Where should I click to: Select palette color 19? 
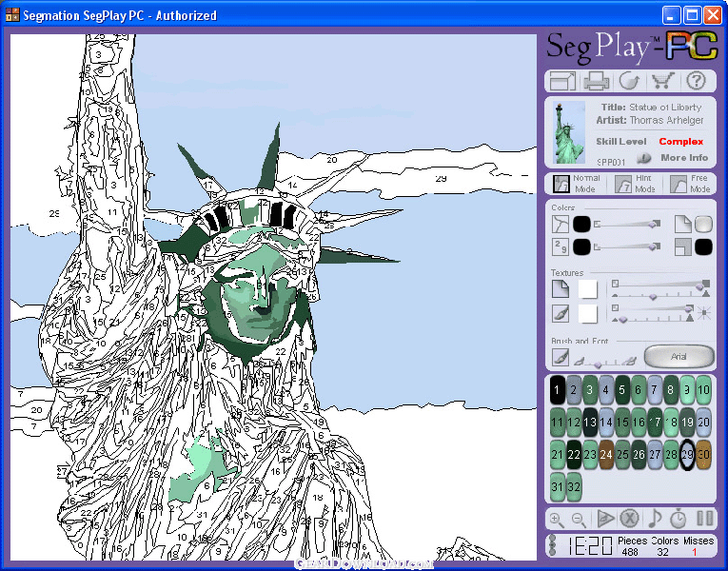687,422
